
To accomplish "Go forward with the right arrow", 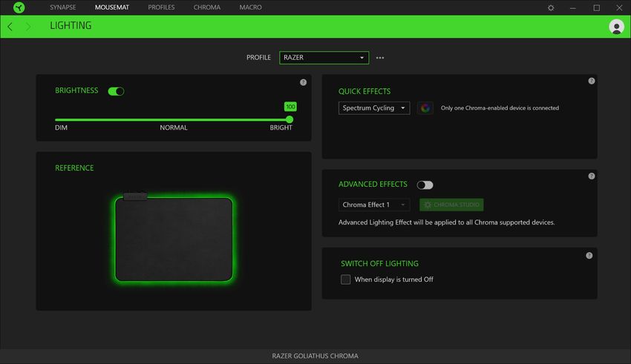I will [27, 27].
